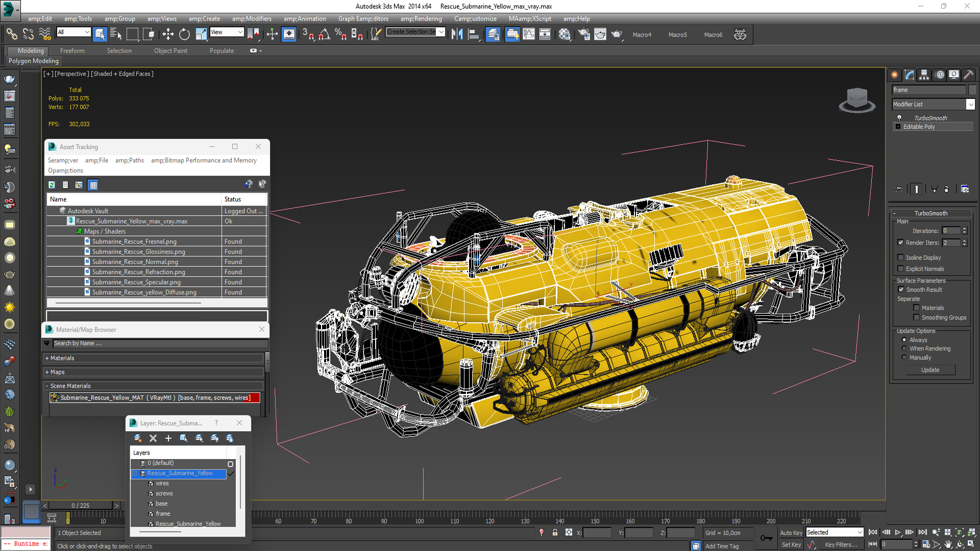Enable the Isoline Display checkbox
Image resolution: width=980 pixels, height=551 pixels.
pyautogui.click(x=900, y=258)
